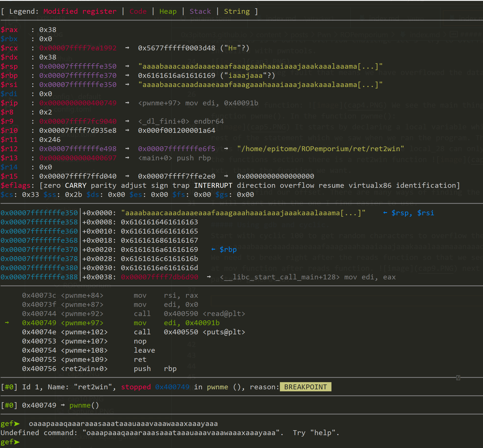Viewport: 483px width, 448px height.
Task: Click the empty gef prompt at bottom
Action: coord(10,442)
